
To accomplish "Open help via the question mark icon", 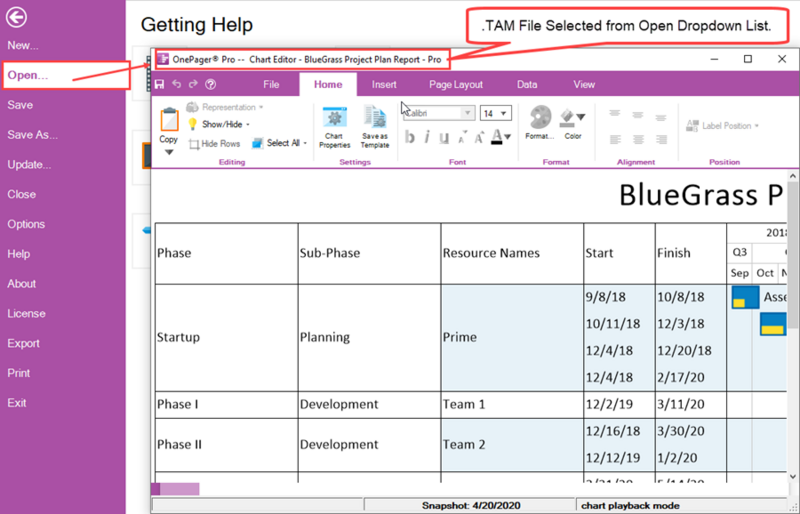I will [210, 85].
